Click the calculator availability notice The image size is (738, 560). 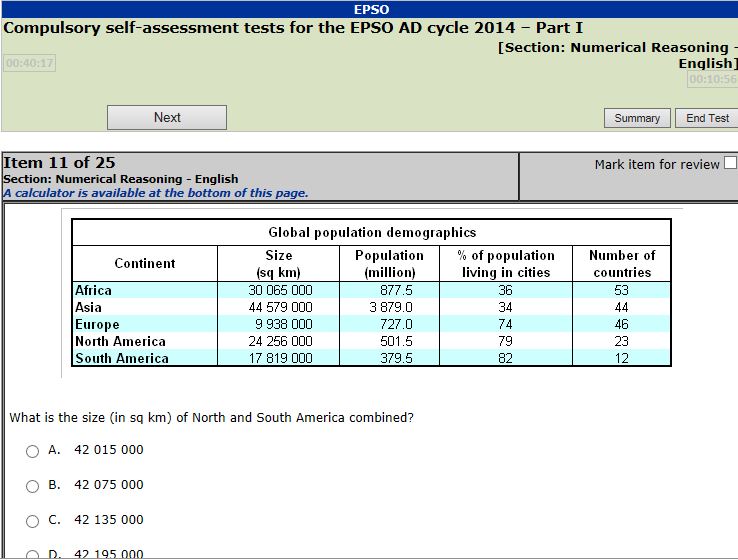(x=156, y=193)
